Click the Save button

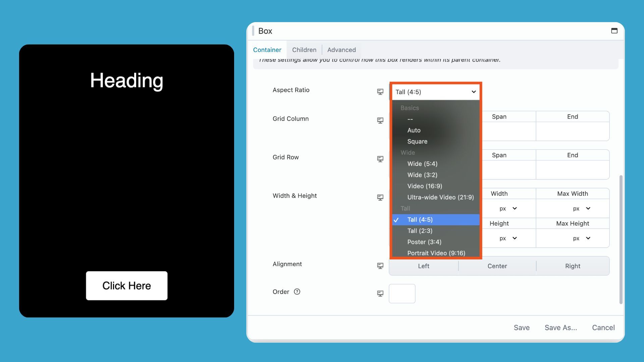522,327
